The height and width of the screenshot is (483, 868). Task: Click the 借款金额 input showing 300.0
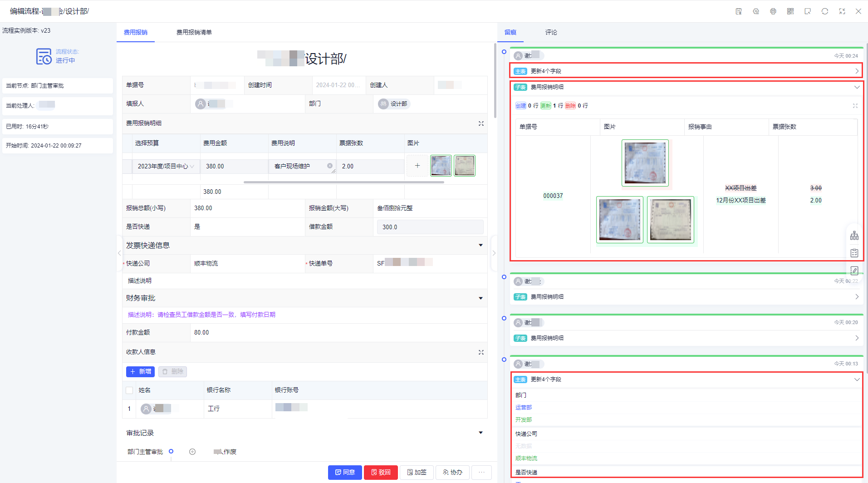tap(430, 227)
